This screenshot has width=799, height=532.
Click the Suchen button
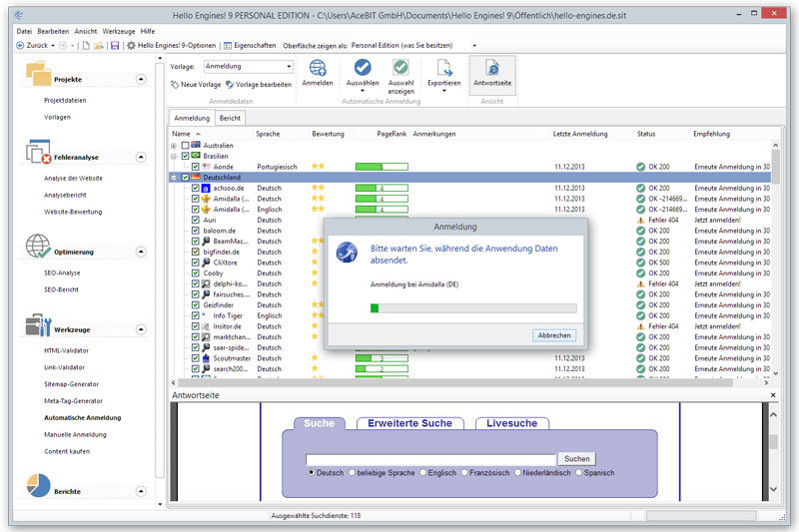577,459
